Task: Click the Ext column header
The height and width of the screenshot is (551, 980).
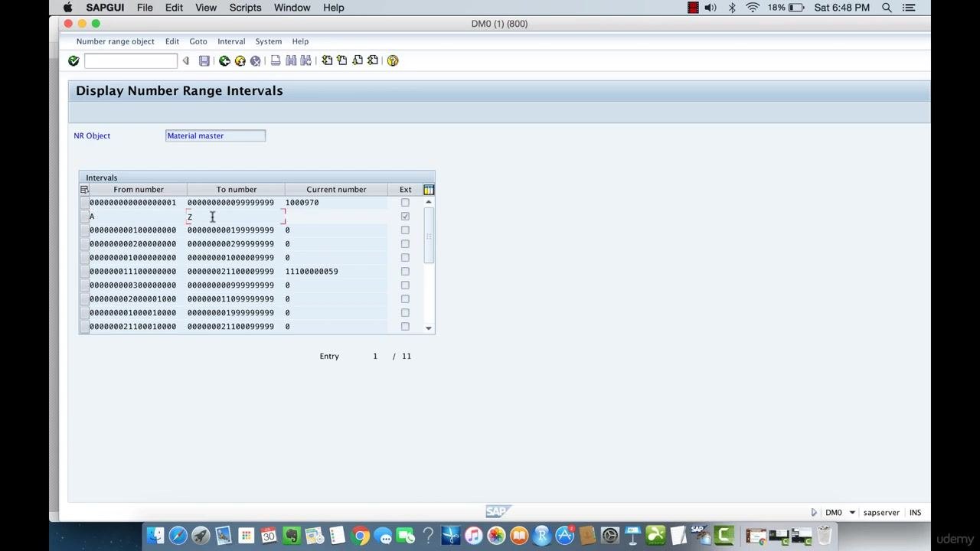Action: coord(405,190)
